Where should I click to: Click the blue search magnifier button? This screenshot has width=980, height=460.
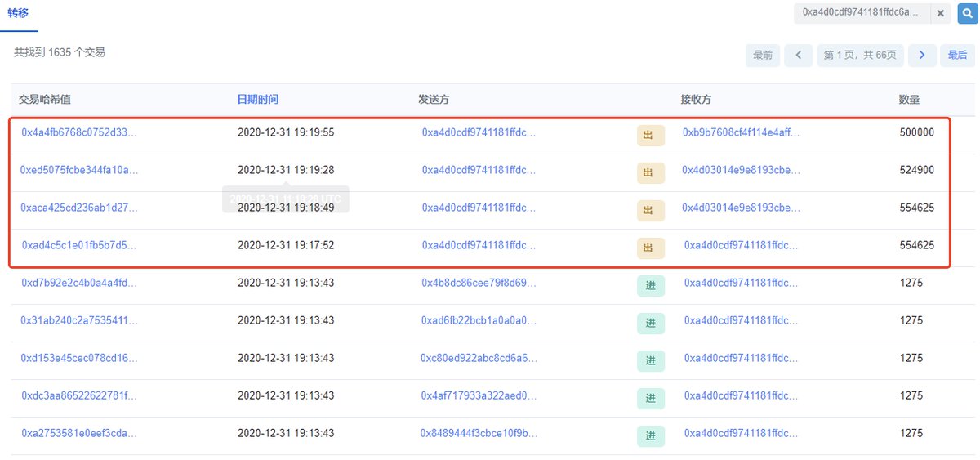click(x=968, y=13)
